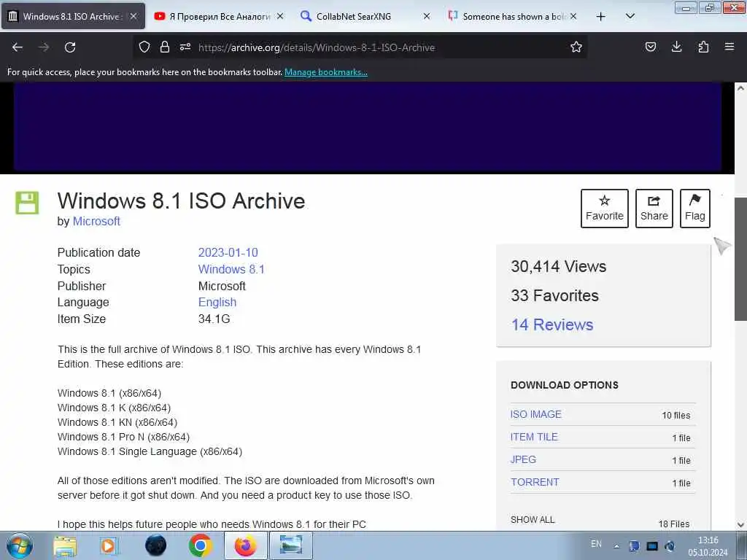The image size is (747, 560).
Task: Share this archive item
Action: click(x=654, y=209)
